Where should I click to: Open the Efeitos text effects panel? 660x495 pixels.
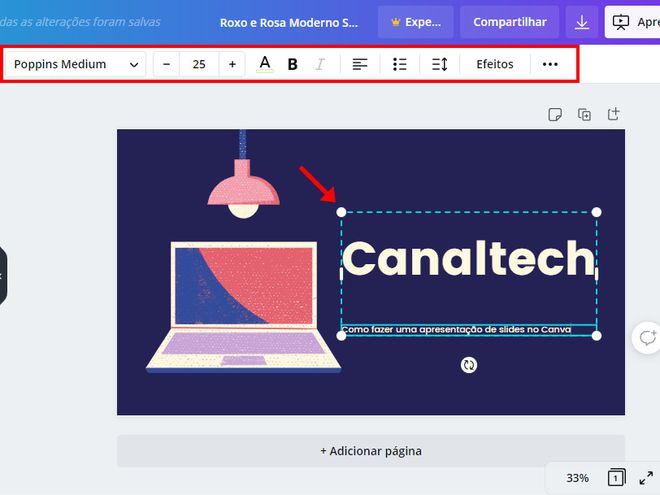(495, 64)
